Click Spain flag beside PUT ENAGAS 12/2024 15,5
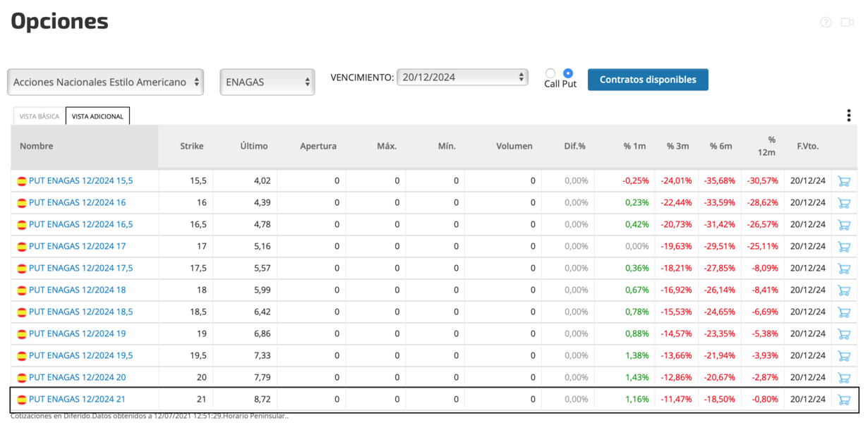This screenshot has height=430, width=868. pyautogui.click(x=22, y=181)
